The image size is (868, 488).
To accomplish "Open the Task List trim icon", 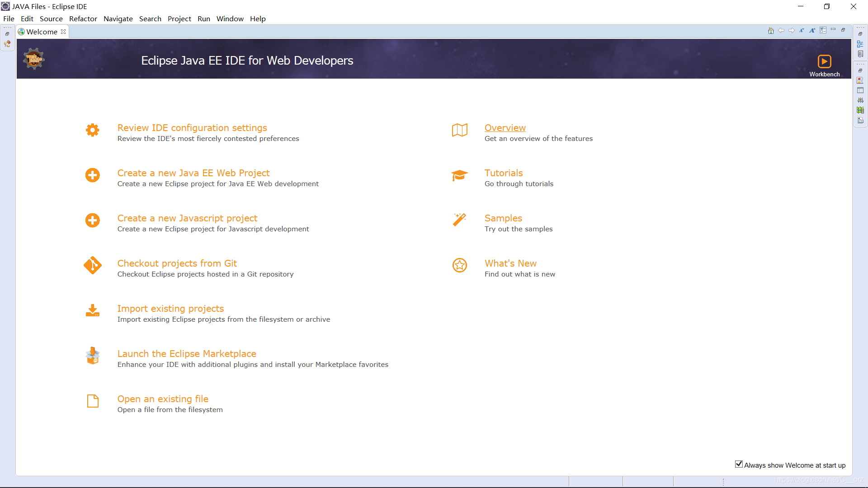I will coord(860,54).
